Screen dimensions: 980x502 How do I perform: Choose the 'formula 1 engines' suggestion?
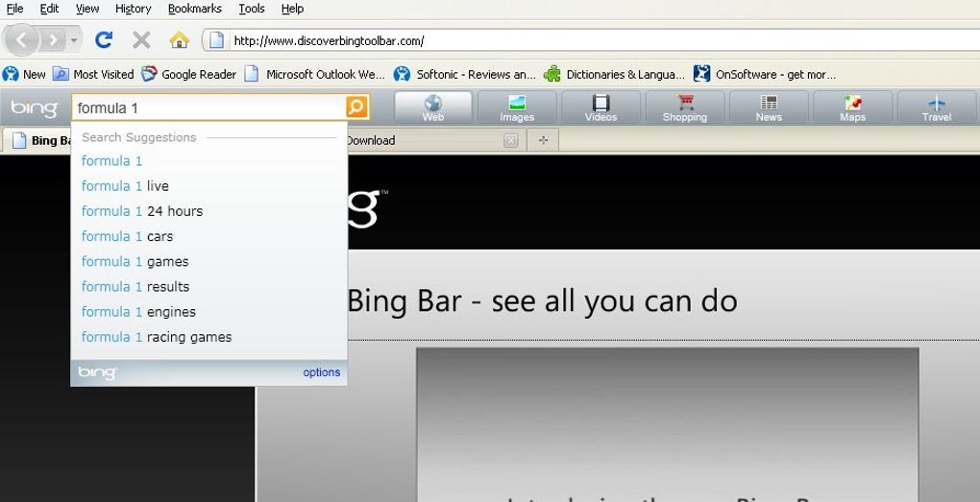click(208, 312)
